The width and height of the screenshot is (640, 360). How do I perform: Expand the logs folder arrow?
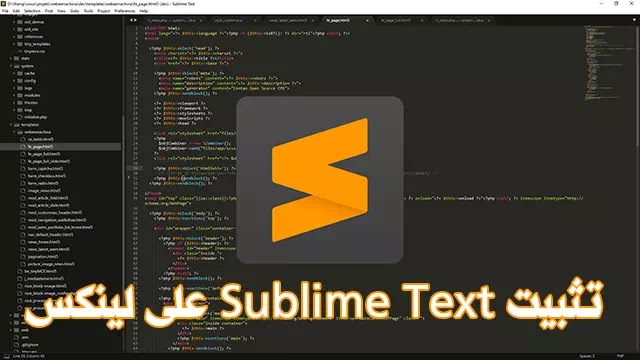[x=14, y=88]
